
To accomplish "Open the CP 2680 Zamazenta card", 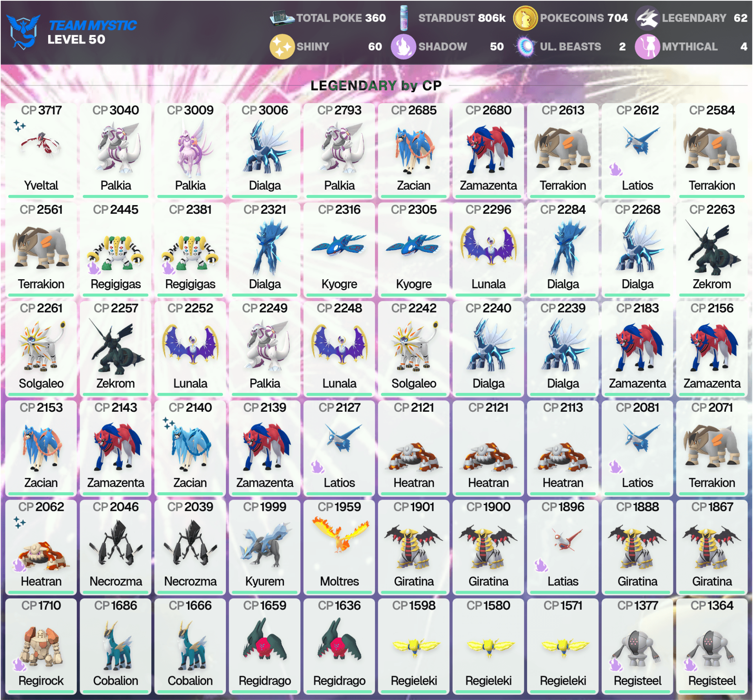I will (x=488, y=150).
